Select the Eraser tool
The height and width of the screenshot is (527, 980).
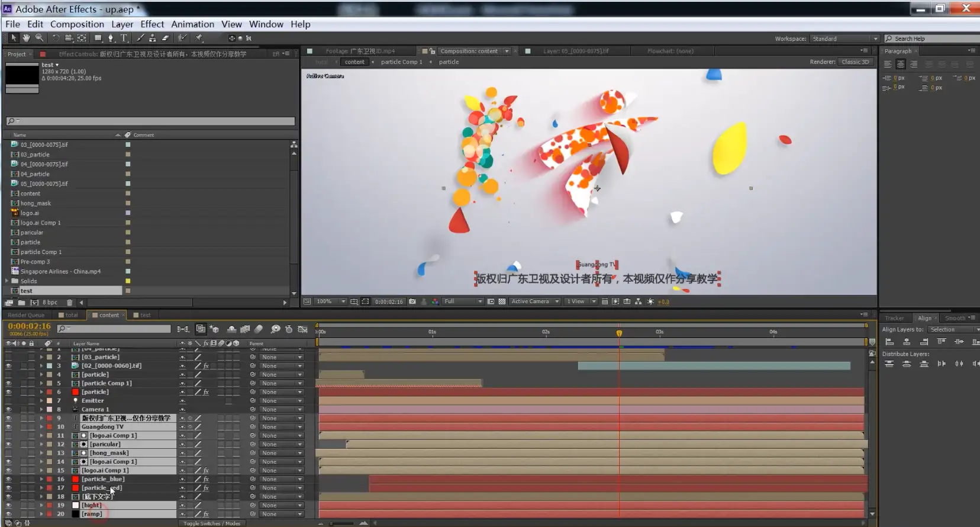tap(166, 38)
